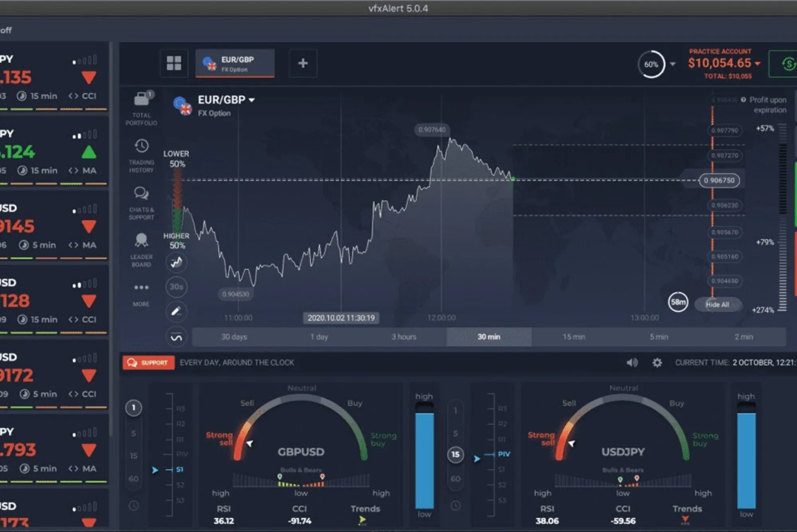The width and height of the screenshot is (797, 532).
Task: Click the 0.907640 chart high marker
Action: tap(432, 130)
